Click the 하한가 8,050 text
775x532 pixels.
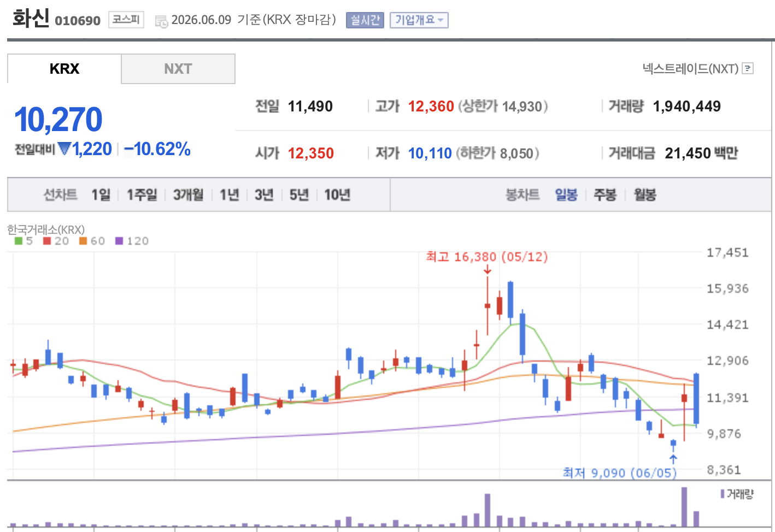497,153
